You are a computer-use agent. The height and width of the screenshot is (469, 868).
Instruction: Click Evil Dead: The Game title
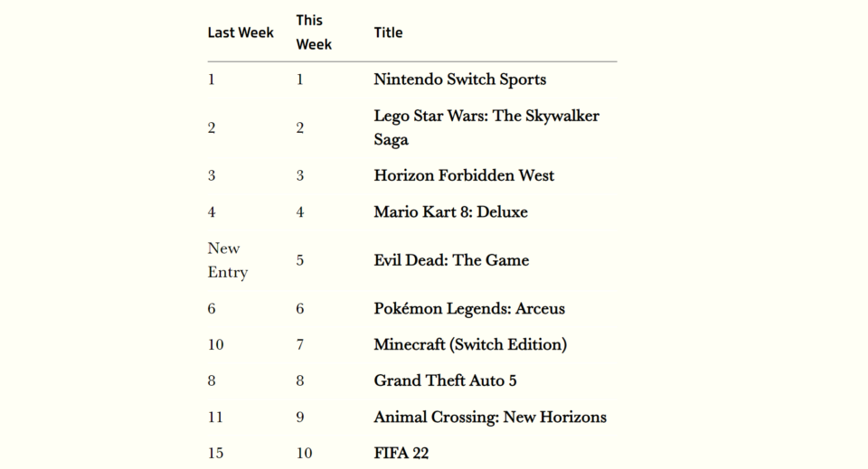pos(451,260)
